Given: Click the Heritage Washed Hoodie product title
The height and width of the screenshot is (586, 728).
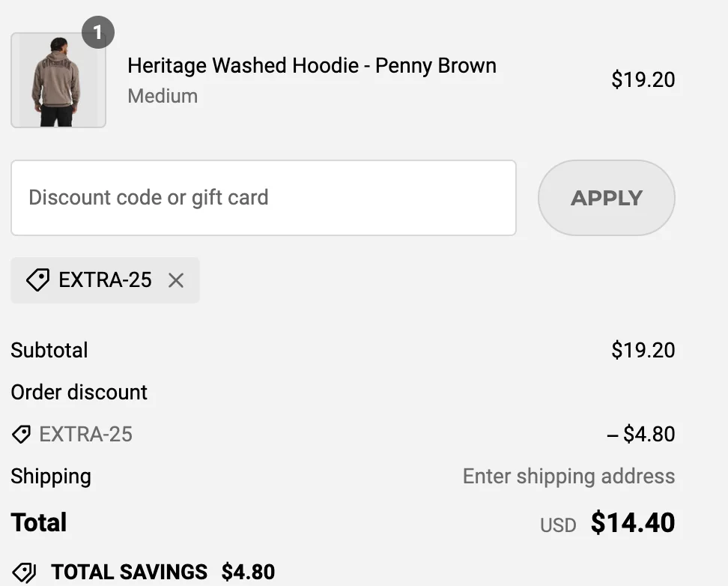Looking at the screenshot, I should click(312, 65).
